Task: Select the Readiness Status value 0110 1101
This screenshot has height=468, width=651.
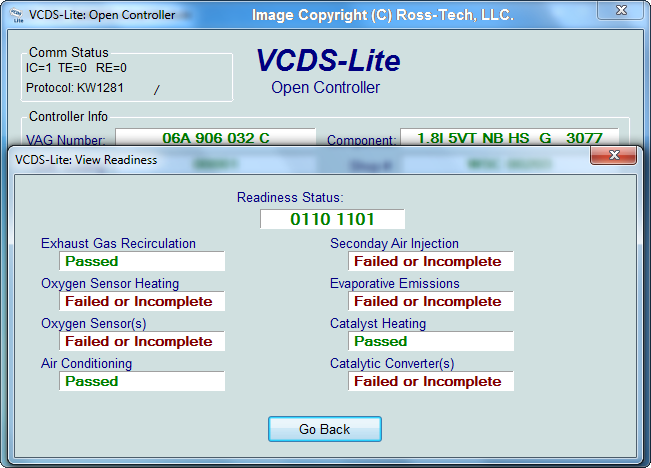Action: coord(332,219)
